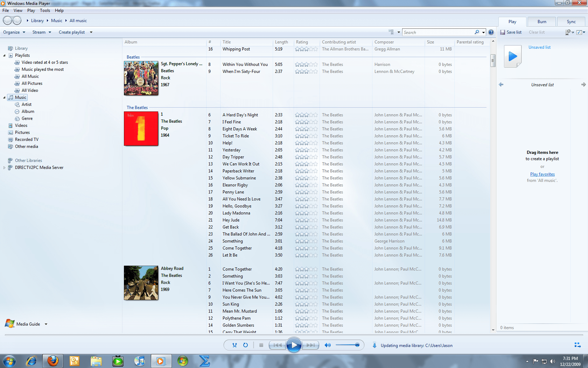This screenshot has width=588, height=368.
Task: Open Recorded TV library
Action: tap(27, 139)
